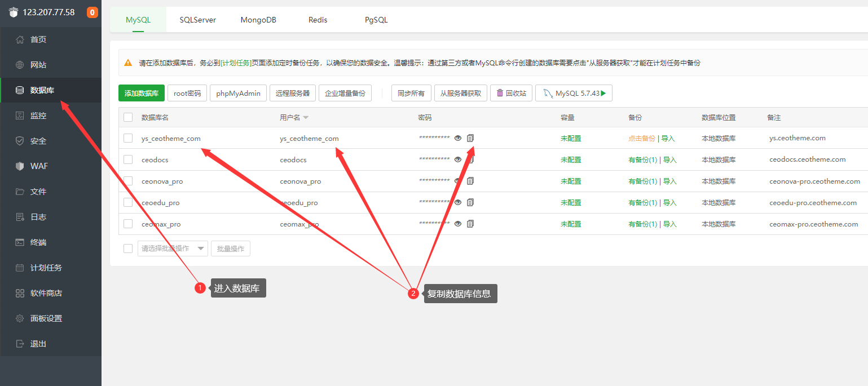Click the ceonova_pro database name cell
This screenshot has height=386, width=868.
click(x=162, y=181)
